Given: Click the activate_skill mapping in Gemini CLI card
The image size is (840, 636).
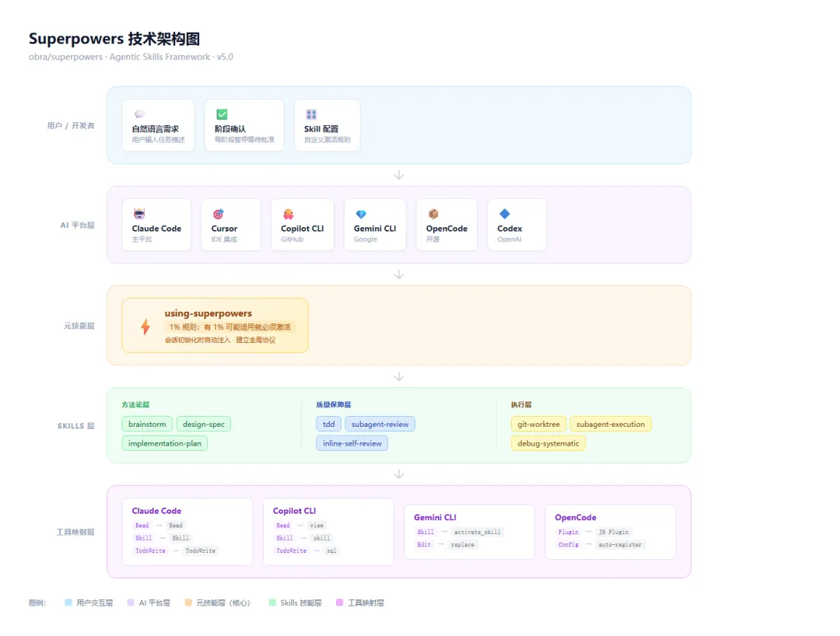Looking at the screenshot, I should point(478,532).
